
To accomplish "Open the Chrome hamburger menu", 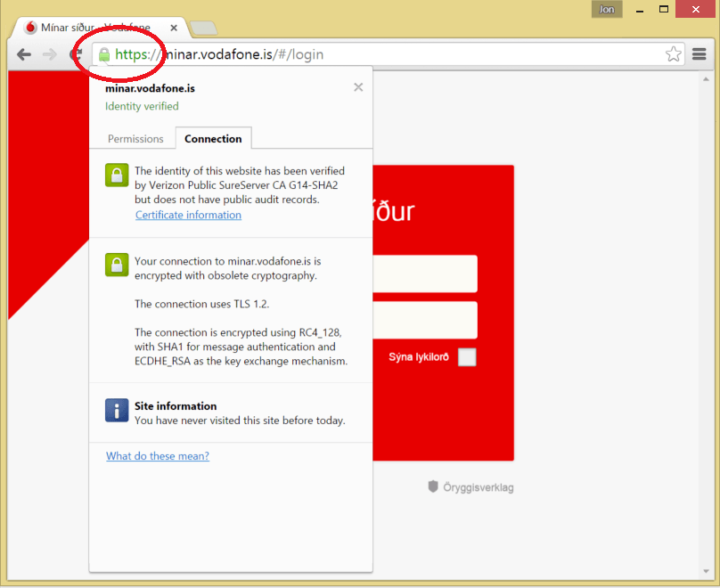I will pyautogui.click(x=700, y=54).
